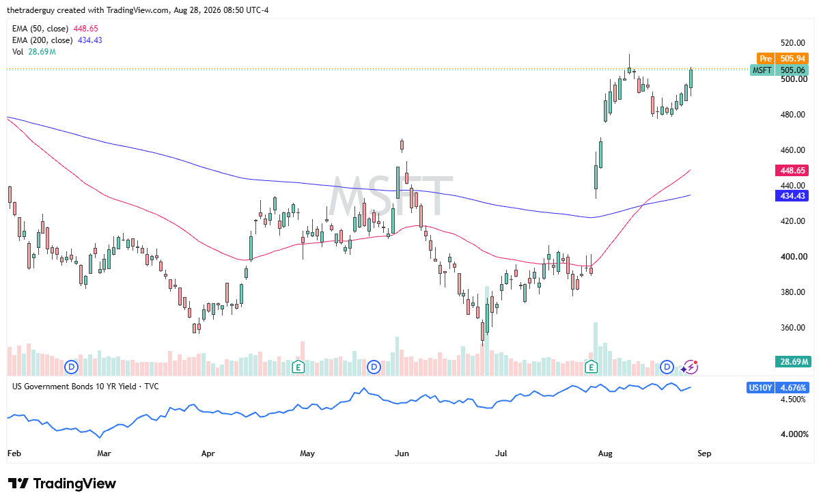Select the EMA (200, close) legend
This screenshot has width=821, height=504.
click(57, 40)
